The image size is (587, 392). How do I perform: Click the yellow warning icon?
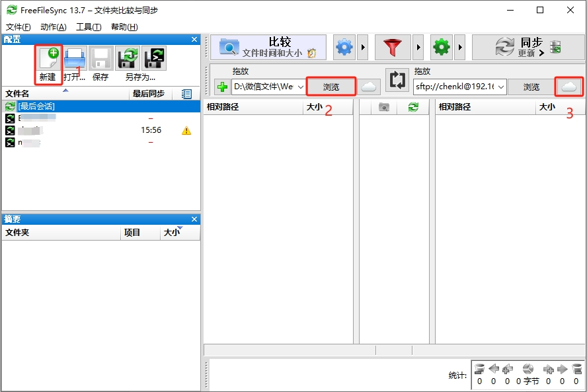(186, 130)
